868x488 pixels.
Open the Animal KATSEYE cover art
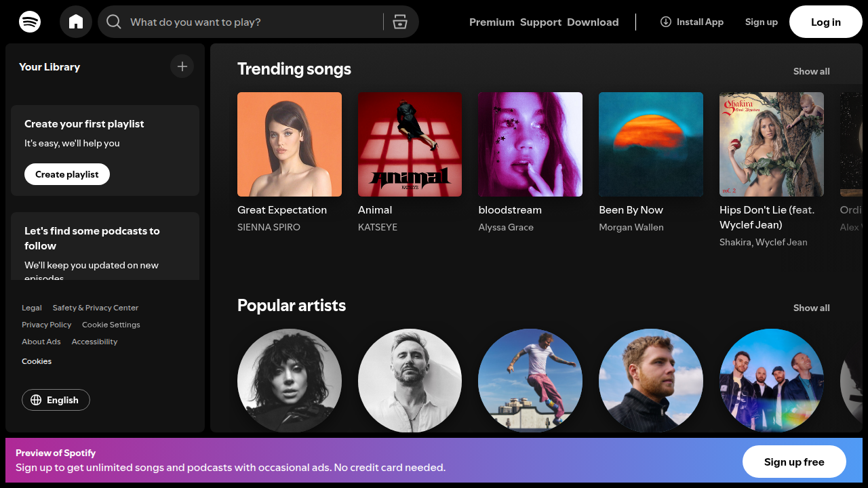(410, 144)
